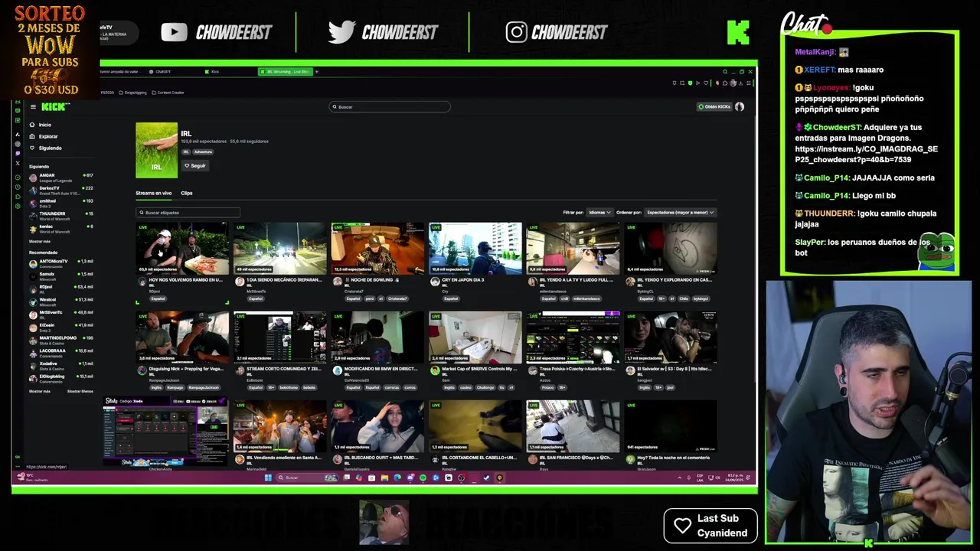The width and height of the screenshot is (980, 551).
Task: Open ElZeein recommended channel
Action: (x=60, y=328)
